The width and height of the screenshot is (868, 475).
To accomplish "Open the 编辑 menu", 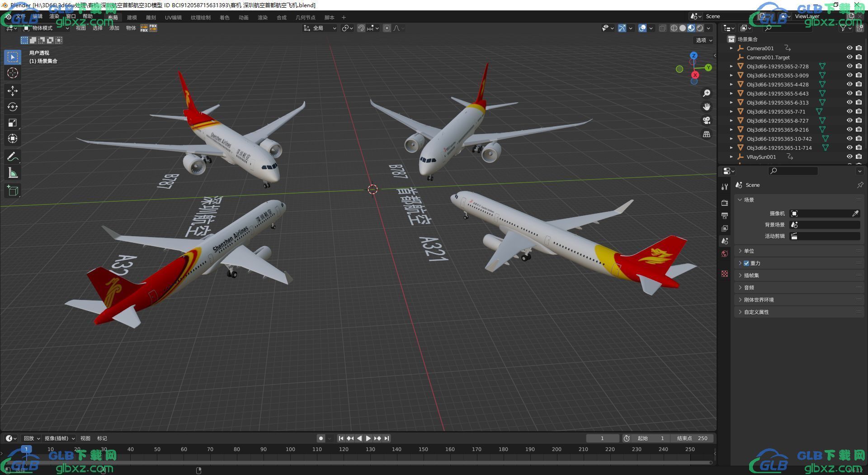I will point(38,17).
